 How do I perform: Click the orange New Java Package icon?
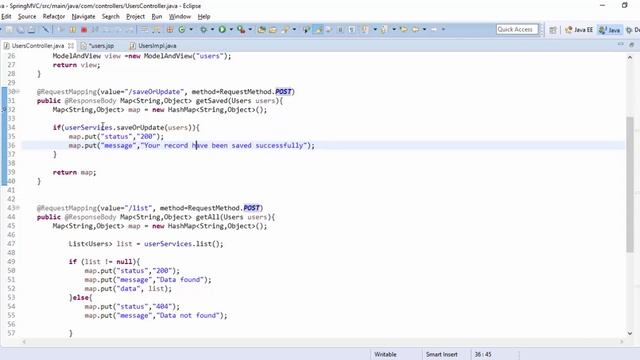170,29
